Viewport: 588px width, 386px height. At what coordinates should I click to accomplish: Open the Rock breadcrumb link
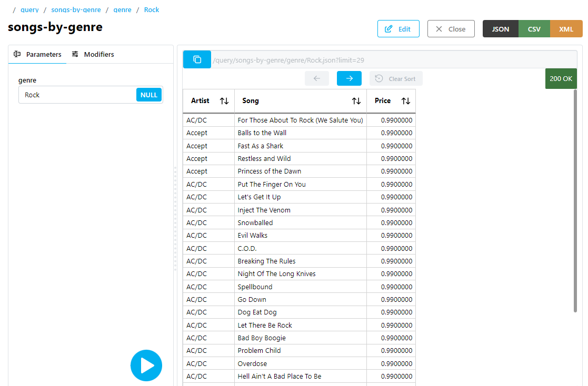152,10
